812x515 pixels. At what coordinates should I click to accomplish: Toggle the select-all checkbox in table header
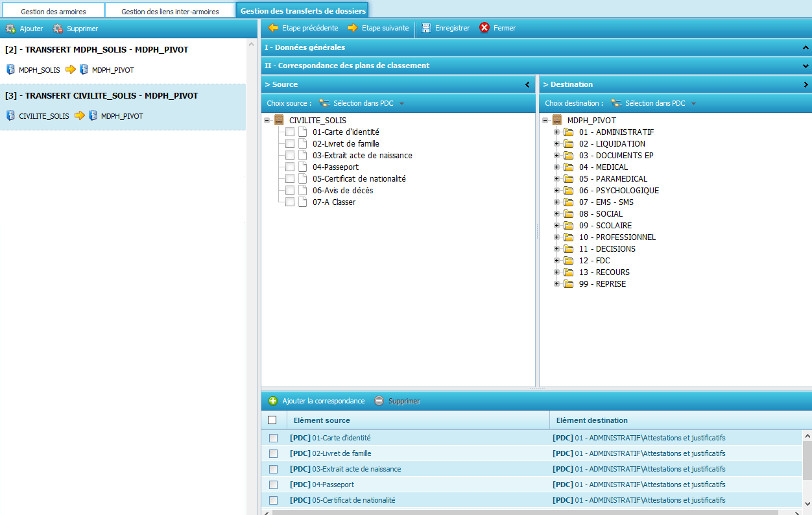pyautogui.click(x=272, y=420)
